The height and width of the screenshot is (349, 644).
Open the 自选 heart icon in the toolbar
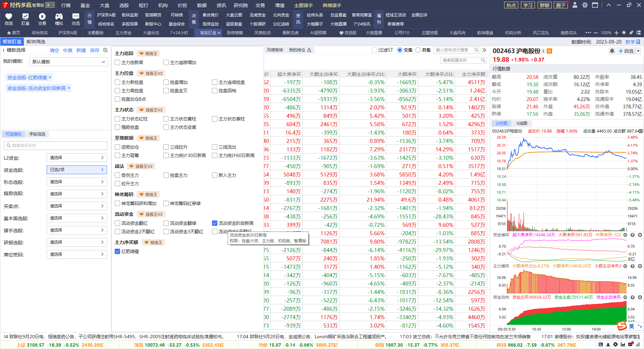point(9,19)
